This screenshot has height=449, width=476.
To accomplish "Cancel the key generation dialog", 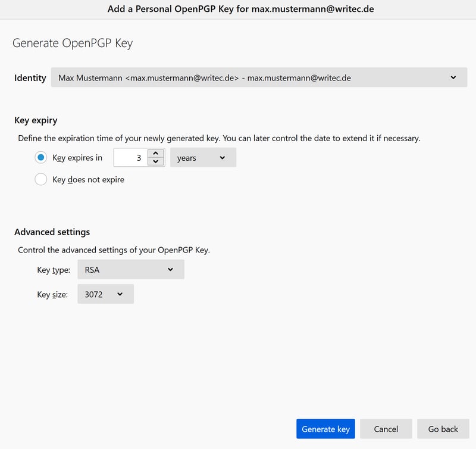I will [x=386, y=429].
